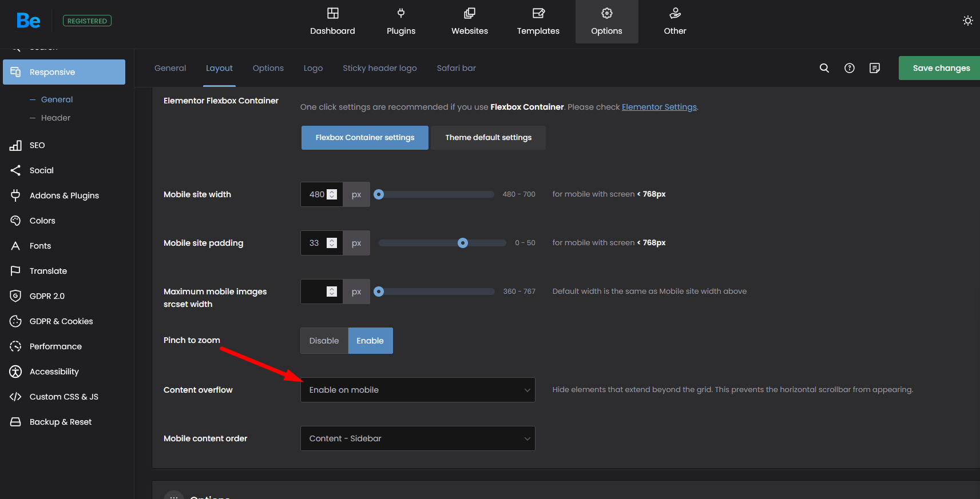Open the Elementor Settings link

[x=659, y=107]
